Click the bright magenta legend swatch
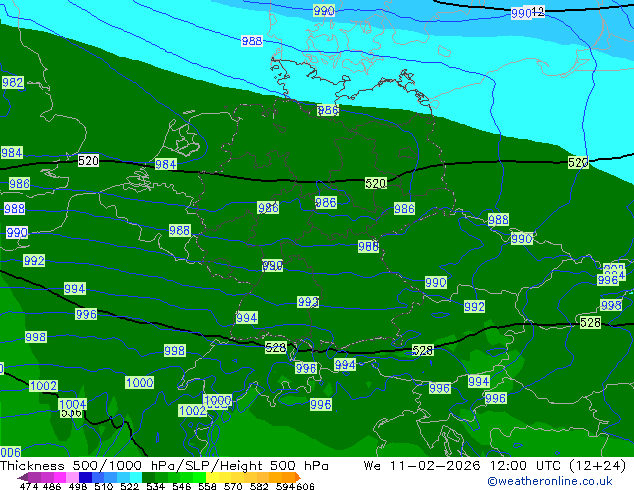This screenshot has width=634, height=490. [x=60, y=477]
